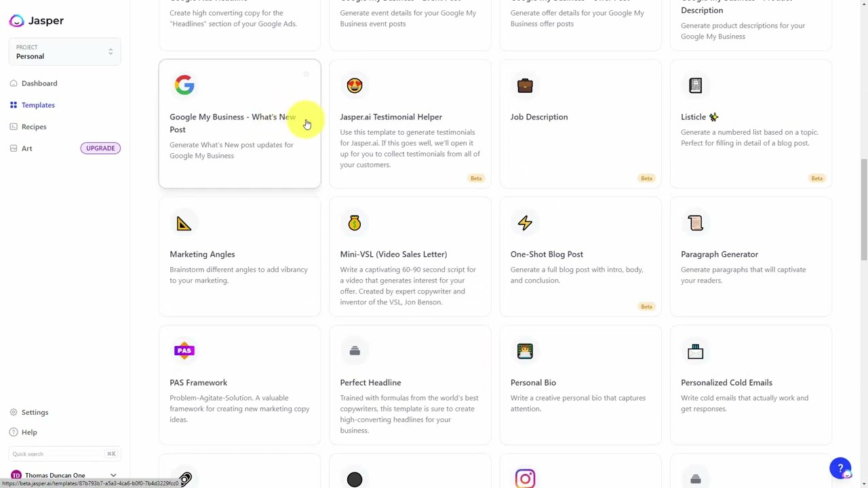The height and width of the screenshot is (488, 868).
Task: Click the Mini-VSL money bag icon
Action: (x=355, y=223)
